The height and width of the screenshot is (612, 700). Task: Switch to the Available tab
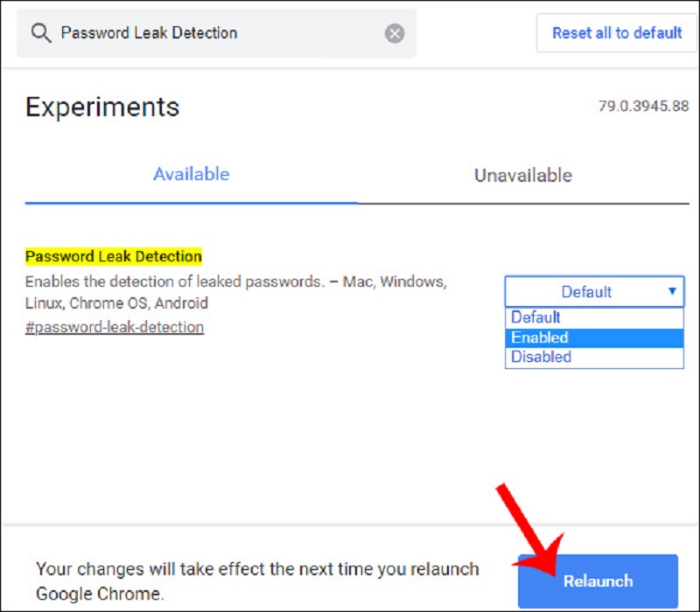[x=191, y=174]
